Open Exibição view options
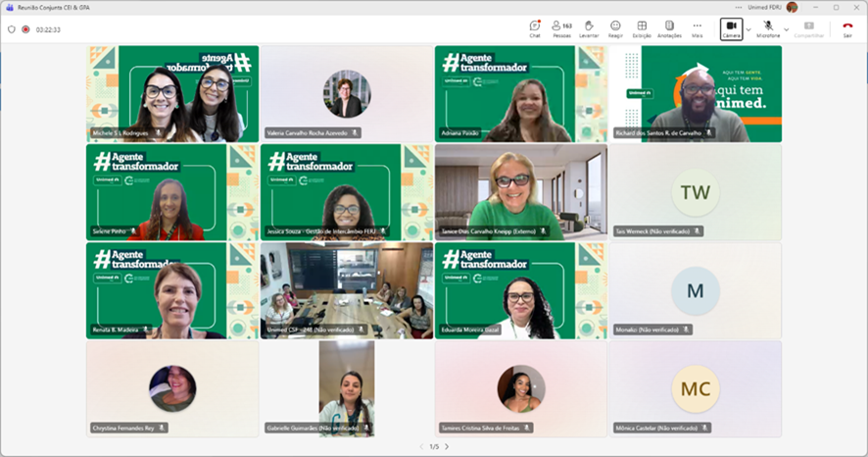Image resolution: width=868 pixels, height=457 pixels. point(642,28)
